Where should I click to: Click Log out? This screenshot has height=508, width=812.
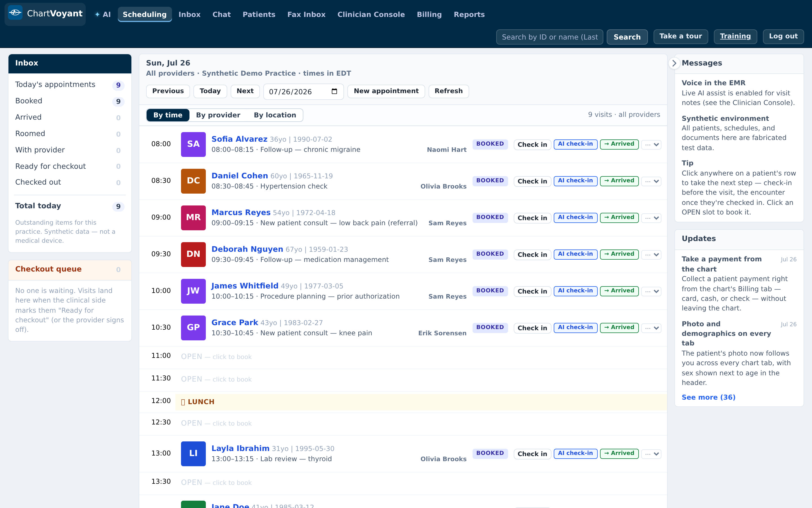(783, 36)
